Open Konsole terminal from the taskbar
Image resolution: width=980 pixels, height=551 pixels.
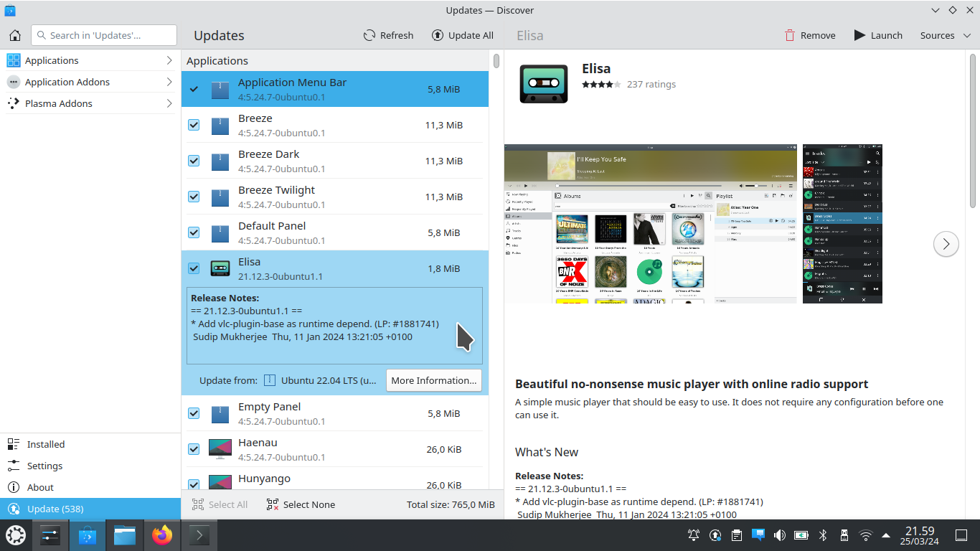199,535
